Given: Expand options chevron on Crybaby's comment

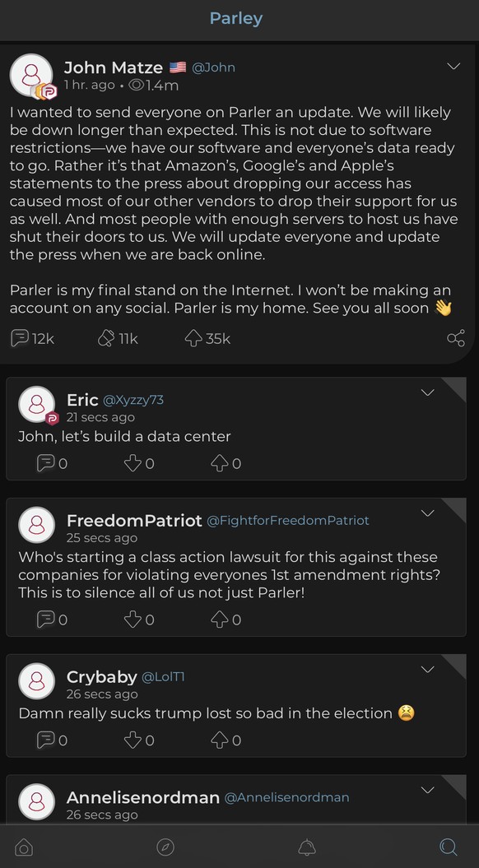Looking at the screenshot, I should tap(427, 669).
